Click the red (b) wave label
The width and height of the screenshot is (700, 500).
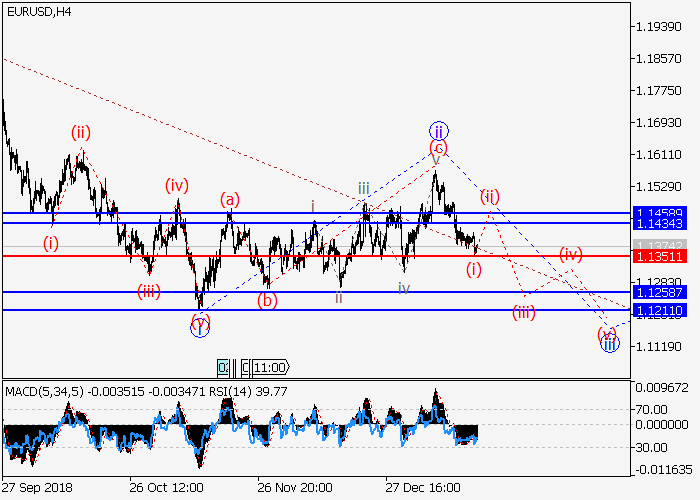click(x=266, y=299)
